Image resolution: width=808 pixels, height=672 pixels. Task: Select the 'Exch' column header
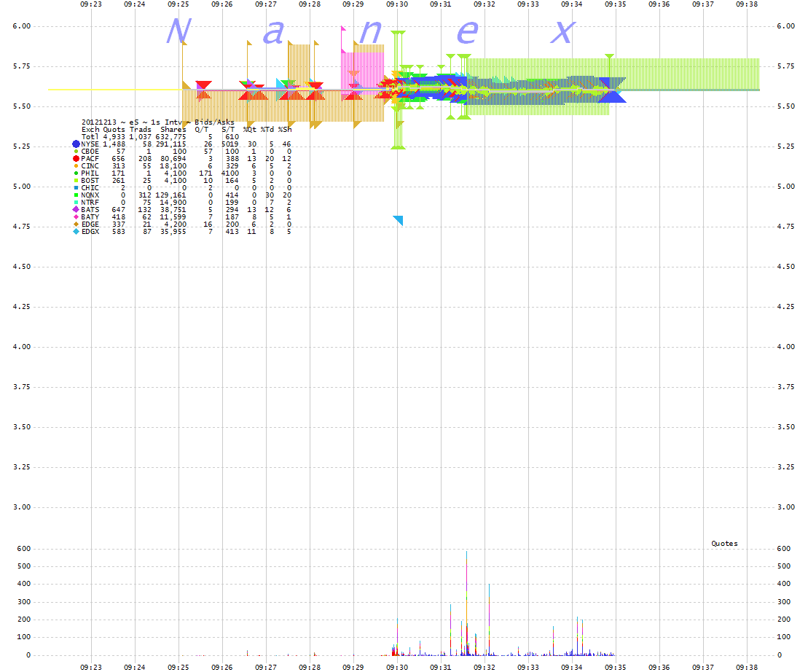[x=90, y=130]
